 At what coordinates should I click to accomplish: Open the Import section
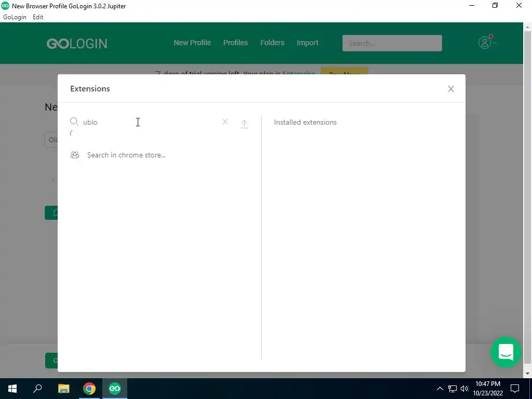[308, 43]
